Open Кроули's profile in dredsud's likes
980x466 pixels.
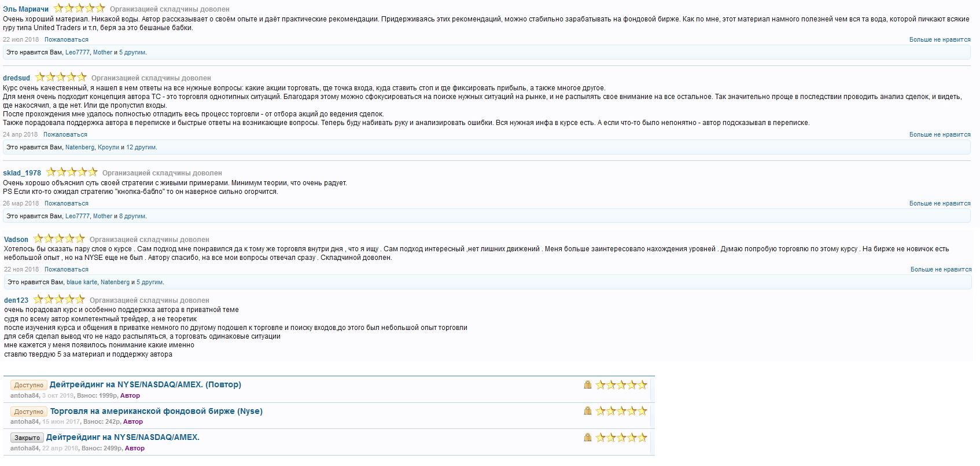[108, 148]
